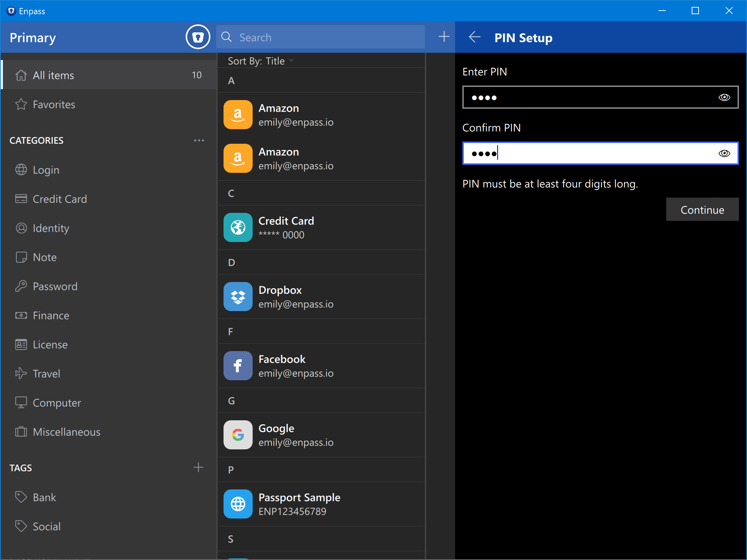This screenshot has width=747, height=560.
Task: Click the note icon beside Note
Action: 21,257
